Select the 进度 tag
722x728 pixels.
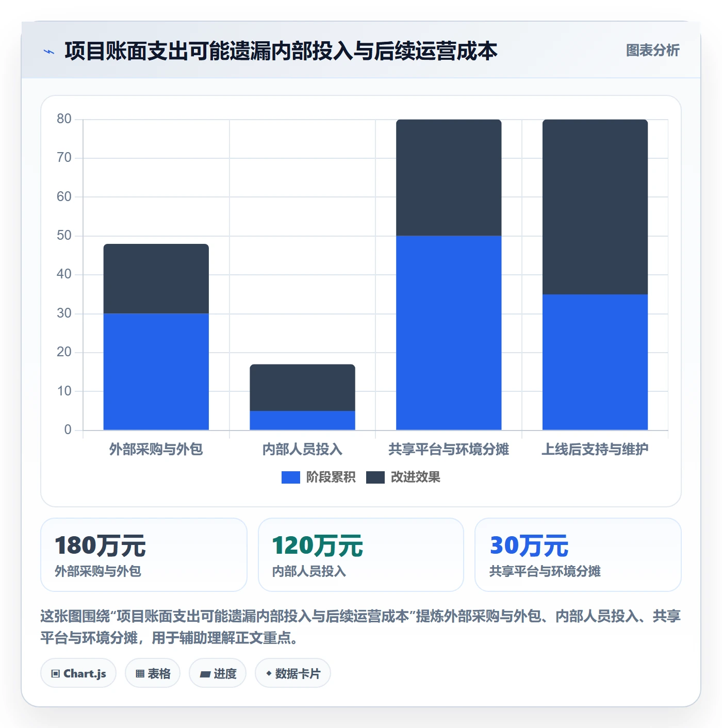coord(218,673)
